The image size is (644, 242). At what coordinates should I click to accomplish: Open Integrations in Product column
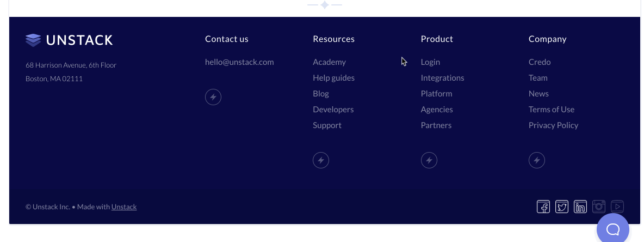click(x=442, y=78)
